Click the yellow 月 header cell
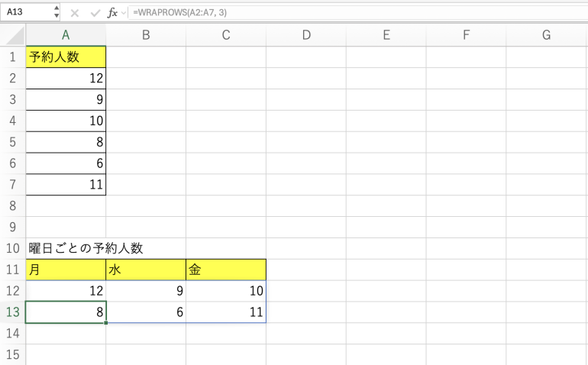 click(66, 270)
